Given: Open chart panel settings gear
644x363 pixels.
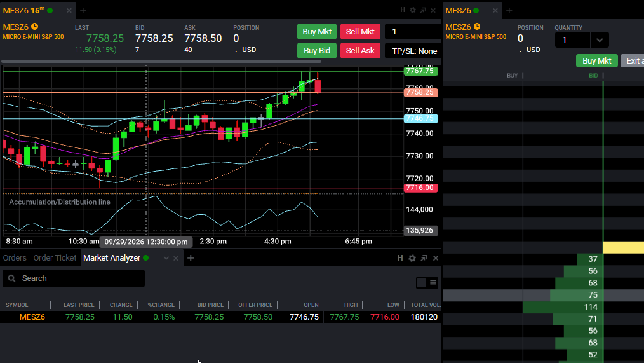Looking at the screenshot, I should [413, 10].
